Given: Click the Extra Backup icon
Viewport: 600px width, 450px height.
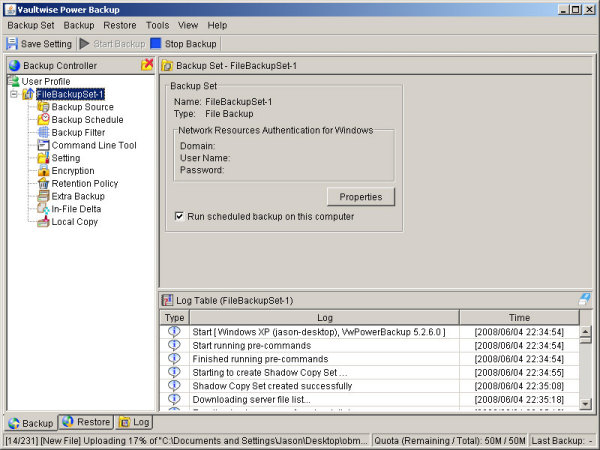Looking at the screenshot, I should [43, 196].
